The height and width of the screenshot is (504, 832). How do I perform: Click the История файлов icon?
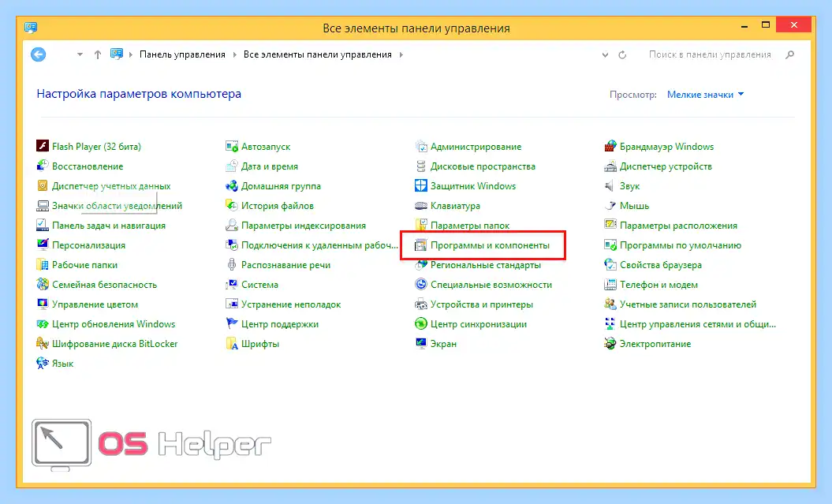point(232,205)
